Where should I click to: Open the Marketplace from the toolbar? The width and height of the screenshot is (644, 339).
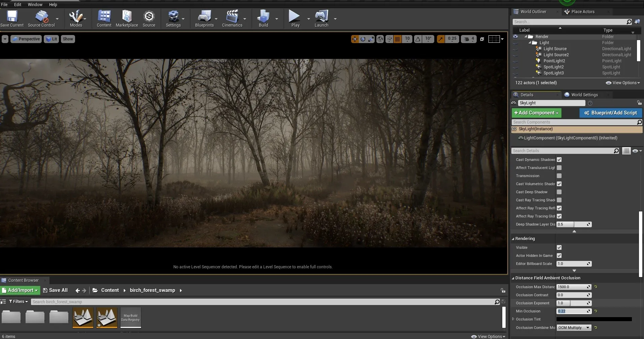point(127,16)
